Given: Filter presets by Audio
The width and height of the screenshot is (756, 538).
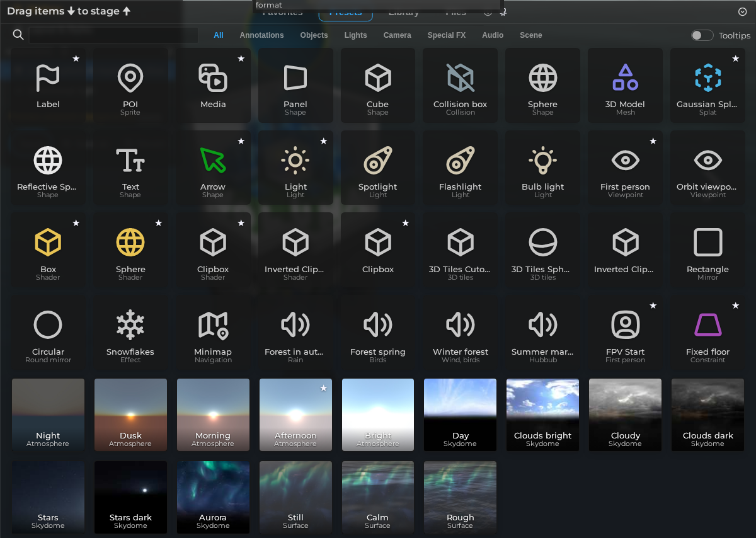Looking at the screenshot, I should coord(493,35).
